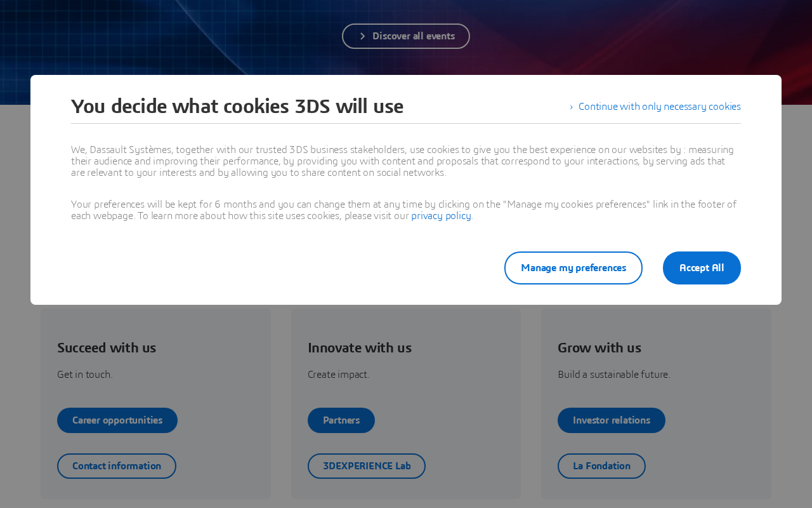The height and width of the screenshot is (508, 812).
Task: Select the Succeed with us heading
Action: click(x=107, y=348)
